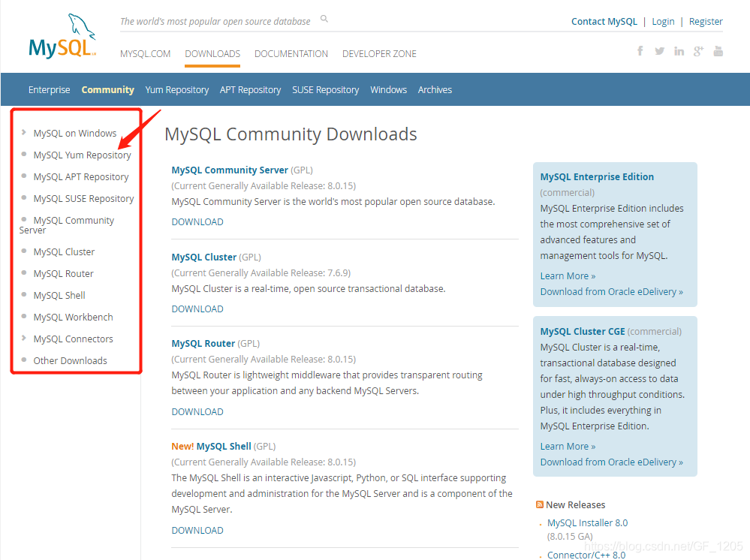Viewport: 750px width, 560px height.
Task: Switch to Enterprise in blue nav bar
Action: click(x=50, y=90)
